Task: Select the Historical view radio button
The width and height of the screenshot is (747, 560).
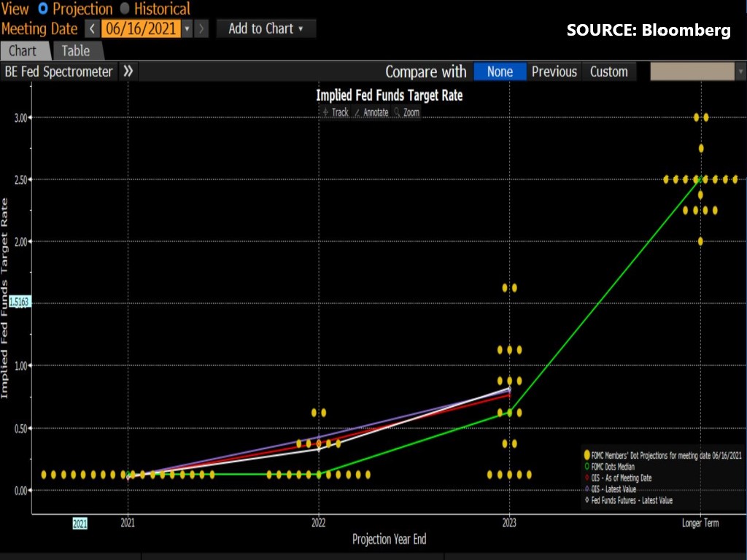Action: pos(125,9)
